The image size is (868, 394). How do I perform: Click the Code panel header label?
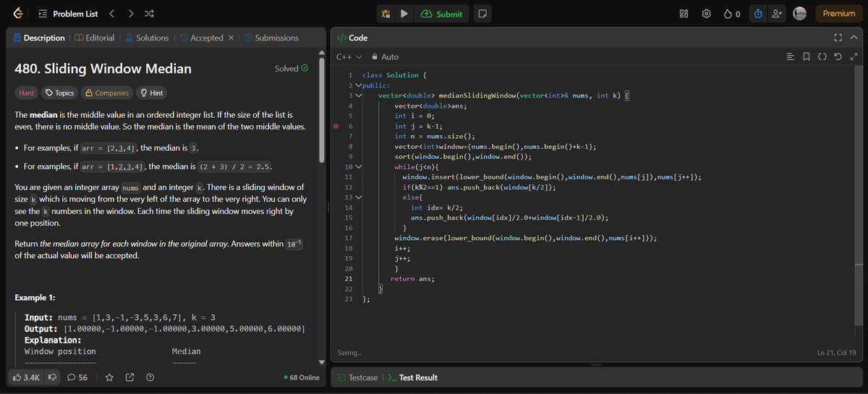pyautogui.click(x=353, y=38)
